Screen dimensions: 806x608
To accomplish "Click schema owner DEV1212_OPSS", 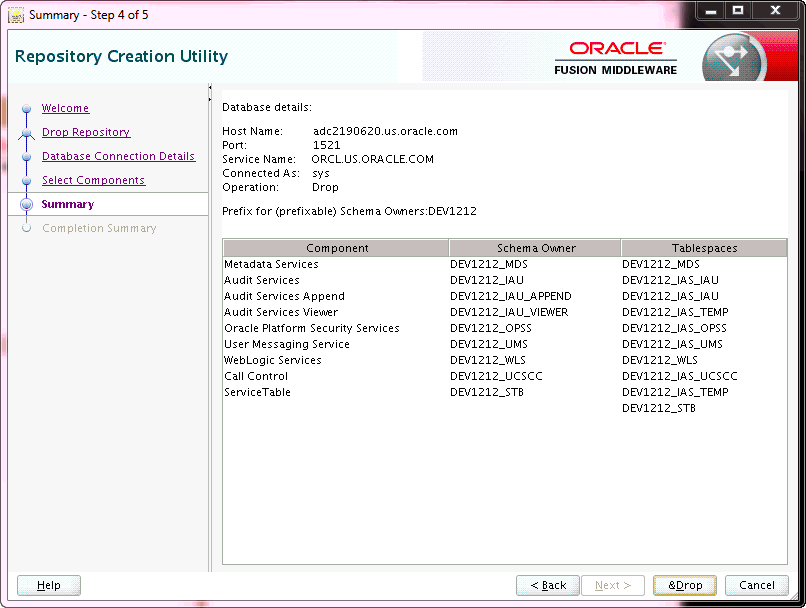I will pos(491,328).
